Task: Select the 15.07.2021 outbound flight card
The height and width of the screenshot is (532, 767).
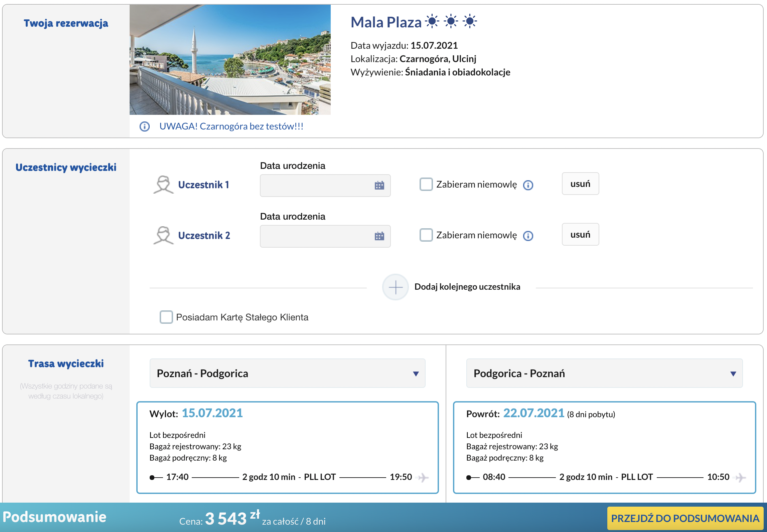Action: pos(287,447)
